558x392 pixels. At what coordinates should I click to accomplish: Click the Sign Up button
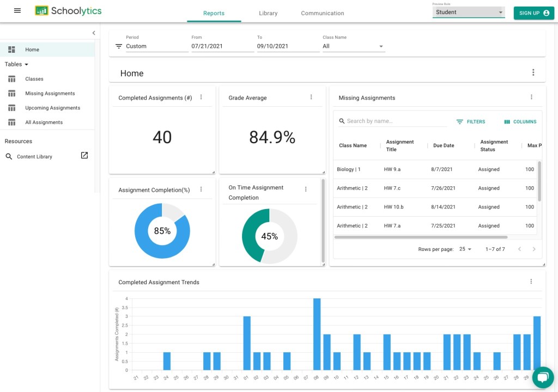[x=533, y=13]
